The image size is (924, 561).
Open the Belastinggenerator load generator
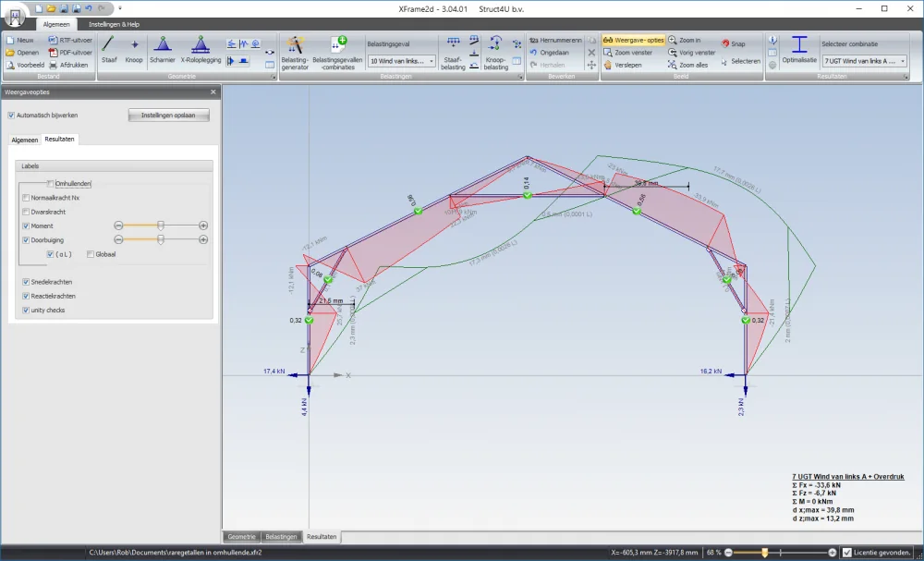point(295,53)
